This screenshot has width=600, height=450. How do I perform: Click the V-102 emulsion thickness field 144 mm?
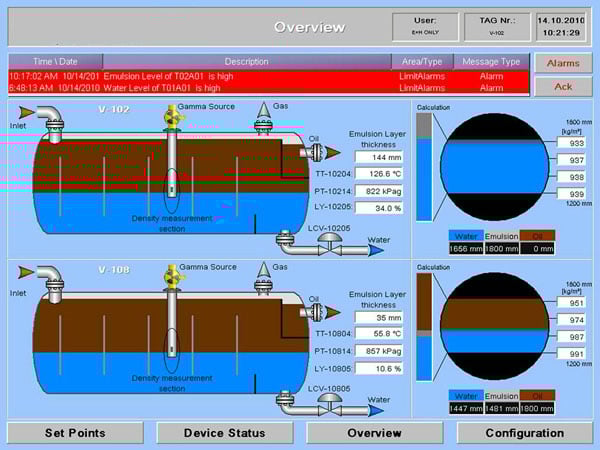[379, 157]
